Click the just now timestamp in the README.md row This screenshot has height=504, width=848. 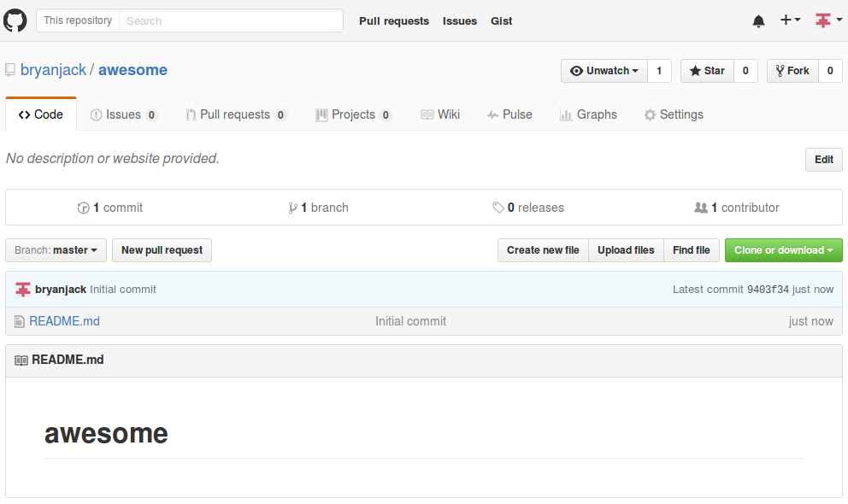(810, 321)
